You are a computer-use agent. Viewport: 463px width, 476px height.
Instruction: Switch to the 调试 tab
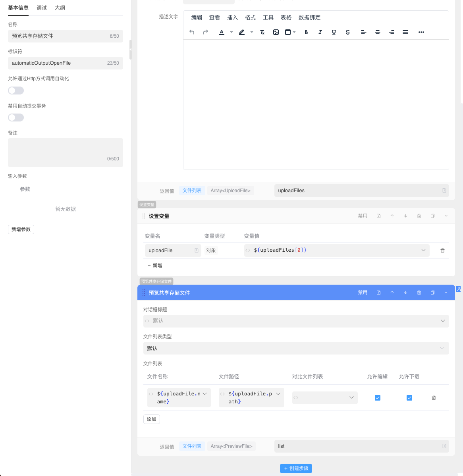[x=42, y=8]
